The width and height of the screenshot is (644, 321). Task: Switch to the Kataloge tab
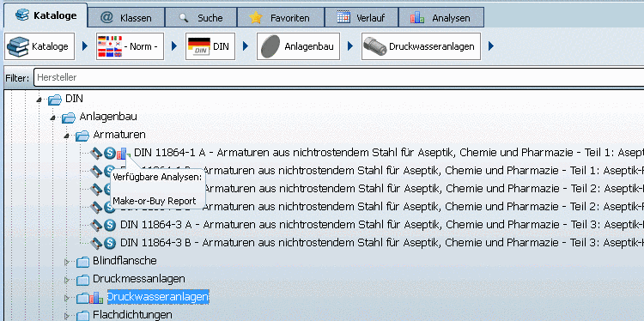(46, 15)
